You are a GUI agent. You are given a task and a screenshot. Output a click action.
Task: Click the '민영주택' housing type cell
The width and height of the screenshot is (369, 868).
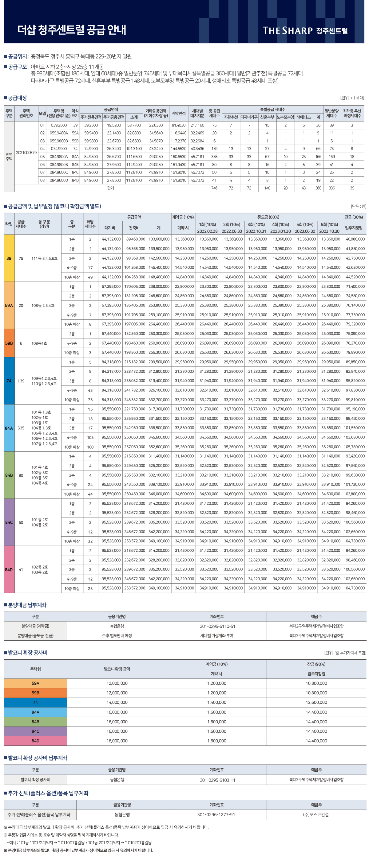pyautogui.click(x=9, y=156)
